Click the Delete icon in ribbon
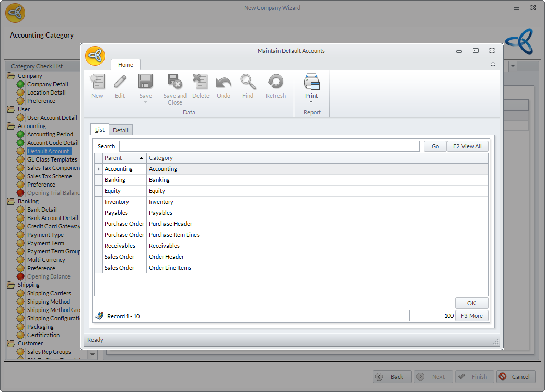This screenshot has height=392, width=545. tap(201, 82)
